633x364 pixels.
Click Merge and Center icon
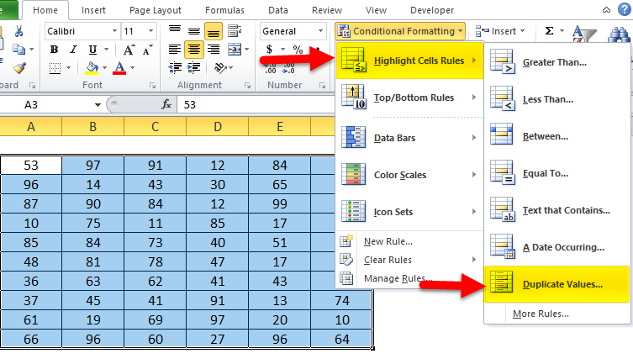(235, 50)
